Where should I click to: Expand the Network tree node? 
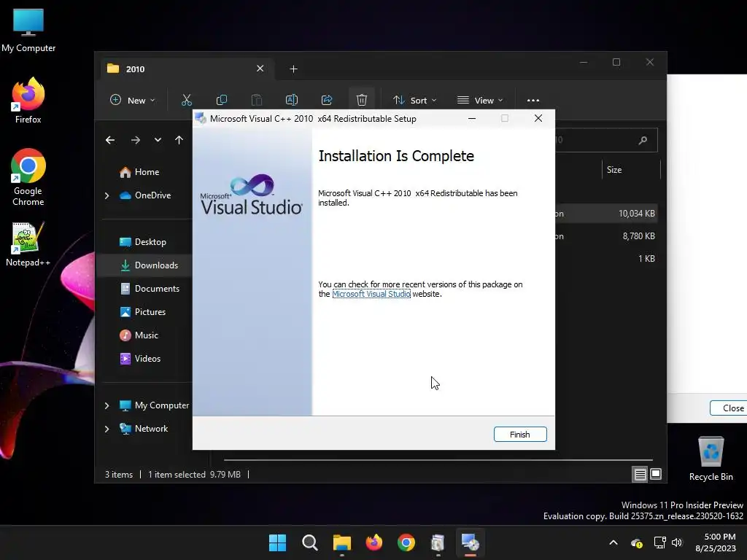pyautogui.click(x=107, y=429)
